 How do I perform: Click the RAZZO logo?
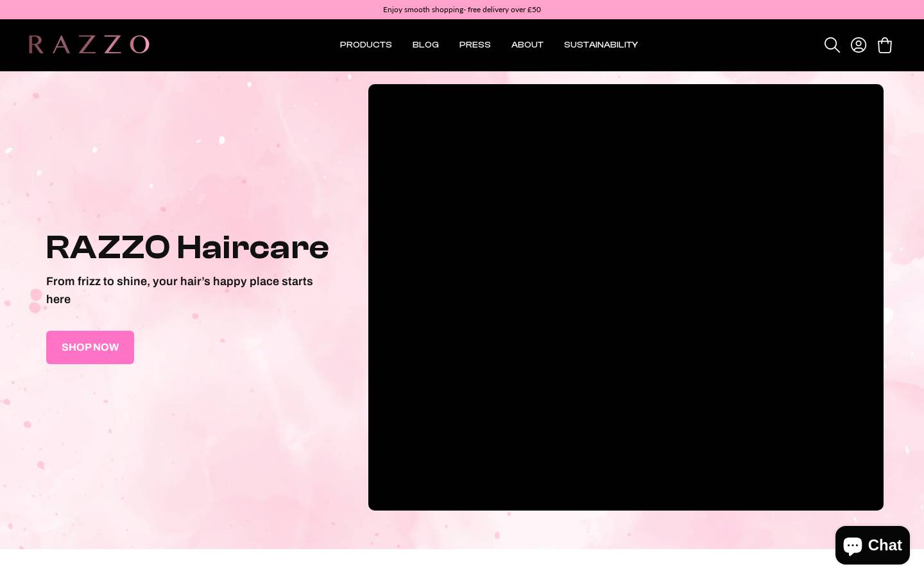89,44
